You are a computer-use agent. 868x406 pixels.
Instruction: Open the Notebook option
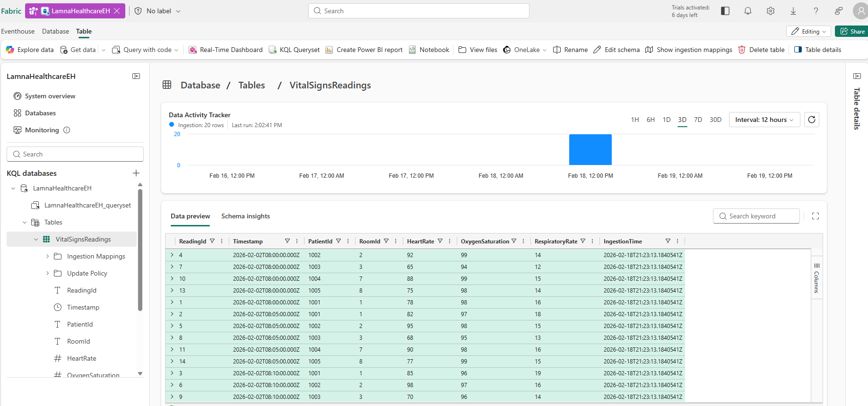(x=429, y=50)
